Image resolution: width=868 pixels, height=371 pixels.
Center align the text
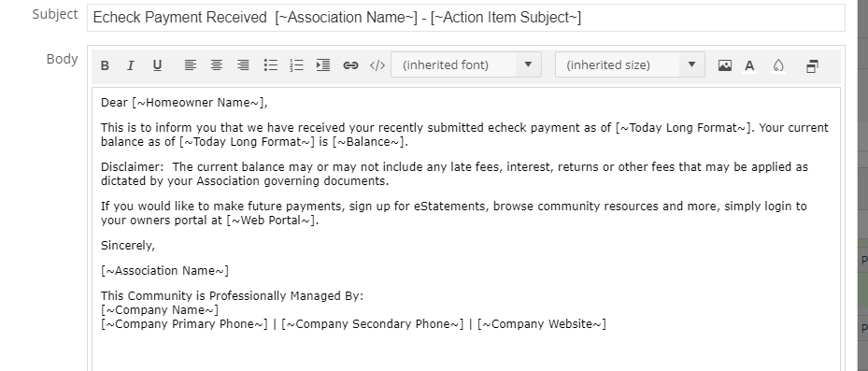click(217, 65)
